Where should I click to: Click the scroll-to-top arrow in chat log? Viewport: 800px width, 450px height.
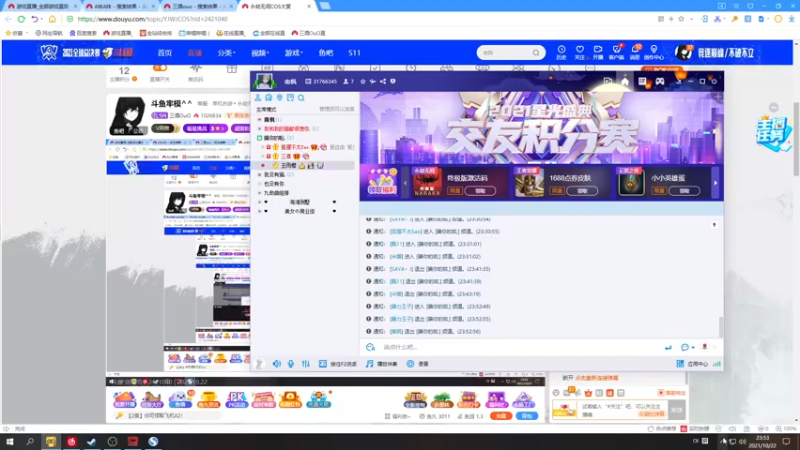(x=714, y=224)
